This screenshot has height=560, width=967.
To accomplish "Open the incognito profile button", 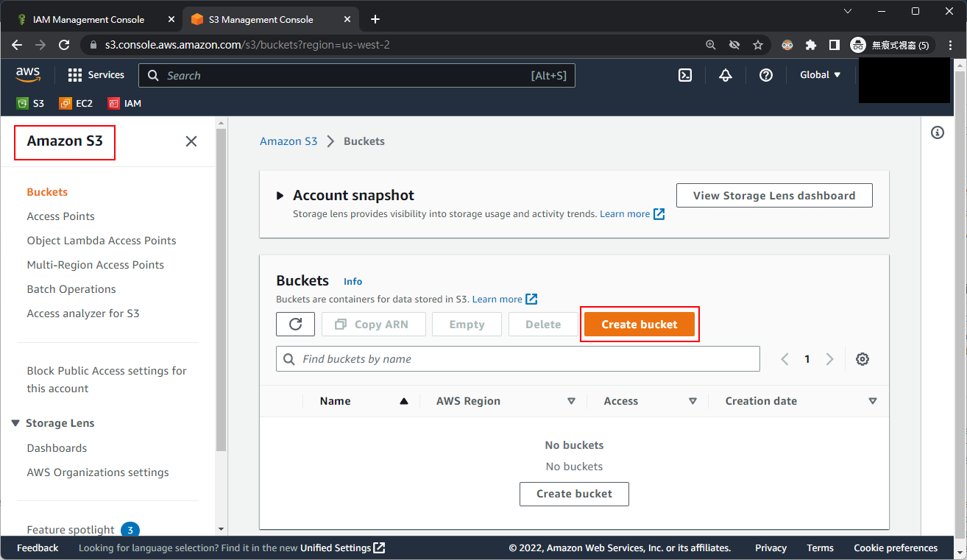I will click(892, 45).
